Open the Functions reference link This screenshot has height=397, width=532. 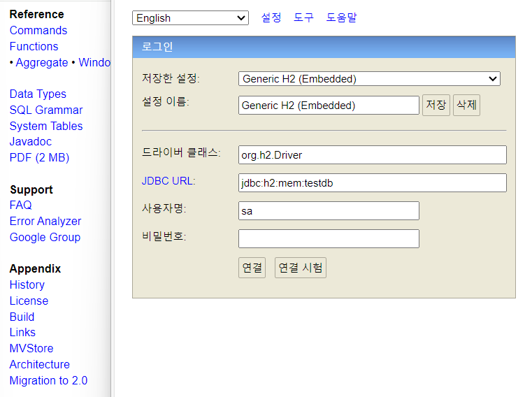(34, 47)
